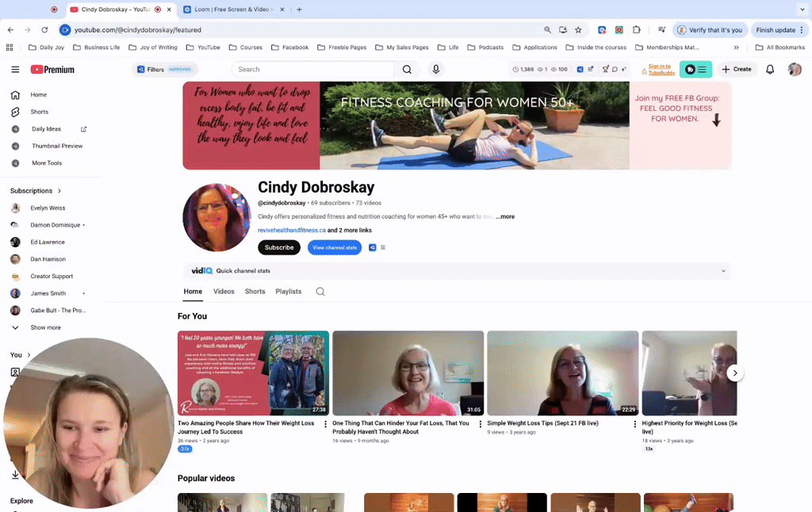Open Evelyn Weiss subscription channel

tap(48, 208)
